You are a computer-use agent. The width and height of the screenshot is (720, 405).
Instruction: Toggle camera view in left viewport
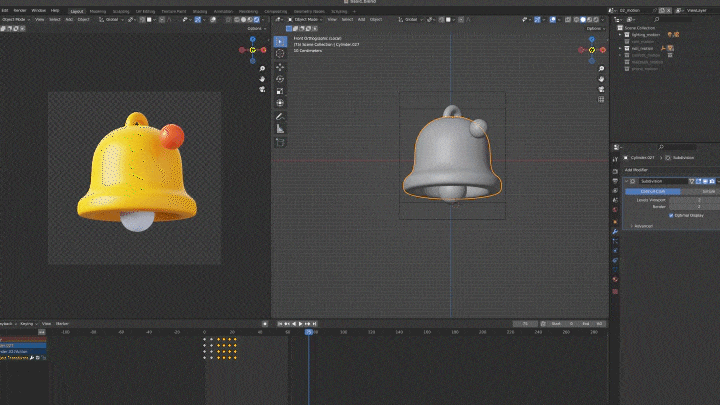click(262, 89)
